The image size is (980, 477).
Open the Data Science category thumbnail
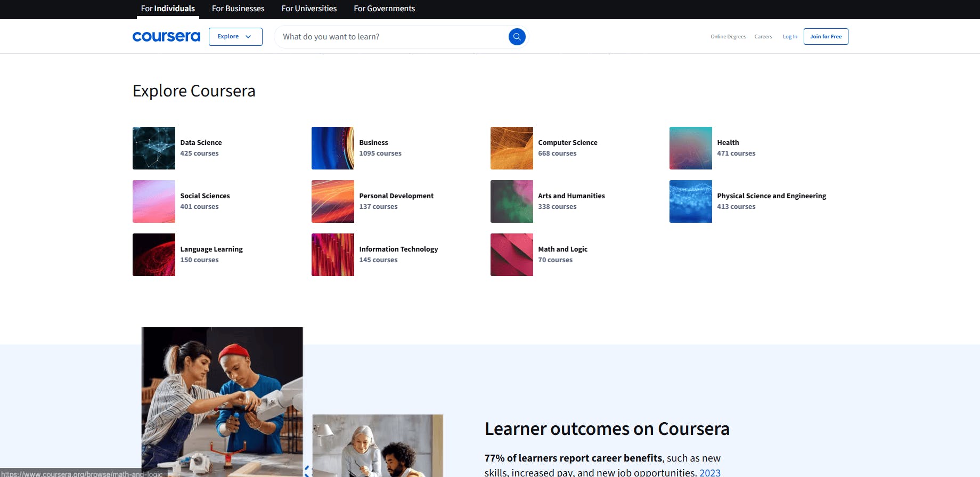pos(154,148)
